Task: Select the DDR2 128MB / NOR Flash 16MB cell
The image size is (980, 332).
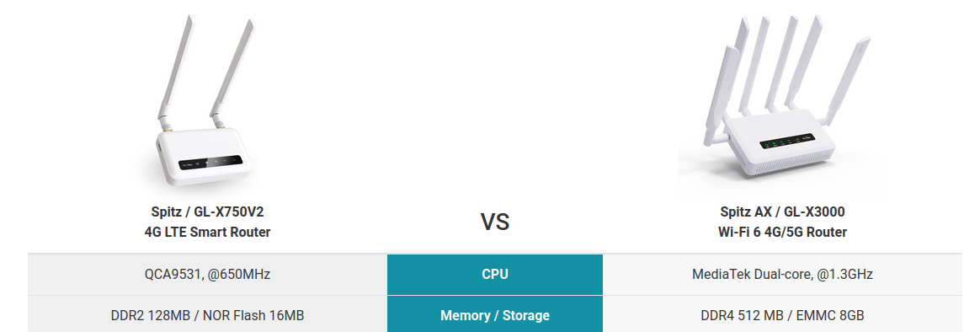Action: tap(207, 316)
